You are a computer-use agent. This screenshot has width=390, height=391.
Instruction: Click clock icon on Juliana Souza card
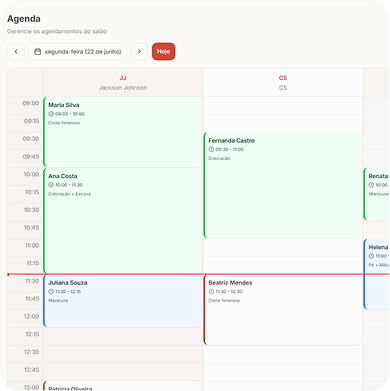[51, 291]
